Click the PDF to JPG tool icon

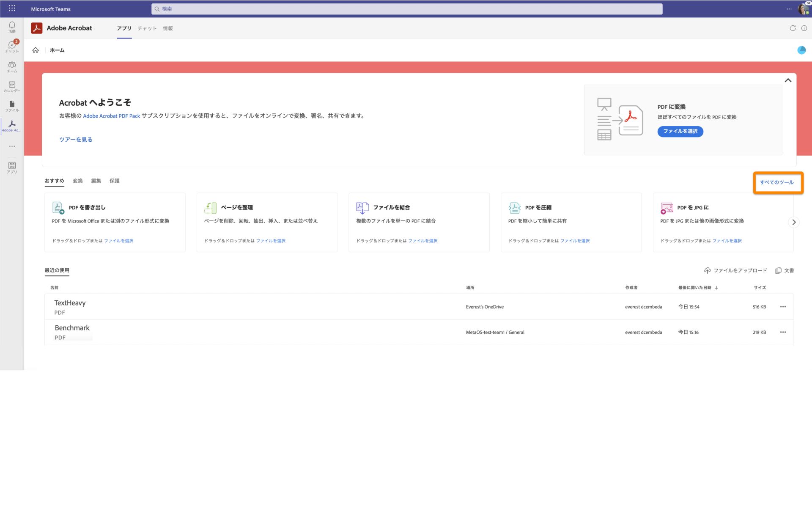667,208
